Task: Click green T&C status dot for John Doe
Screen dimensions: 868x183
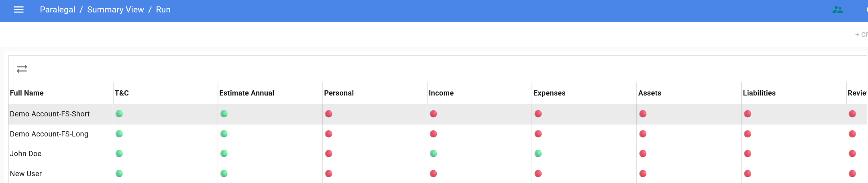Action: pos(119,154)
